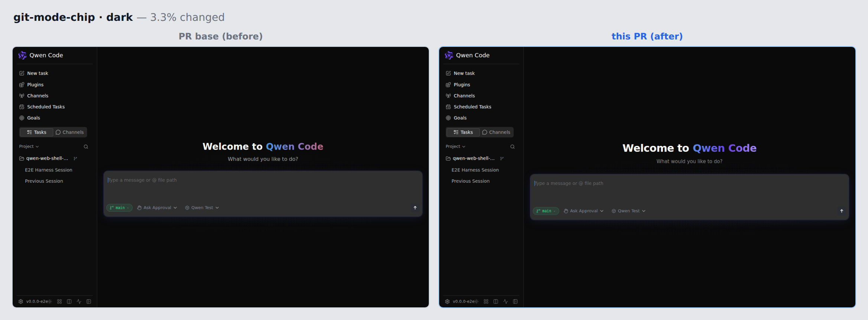Open Qwen Test model dropdown in before panel
This screenshot has height=320, width=868.
tap(202, 208)
